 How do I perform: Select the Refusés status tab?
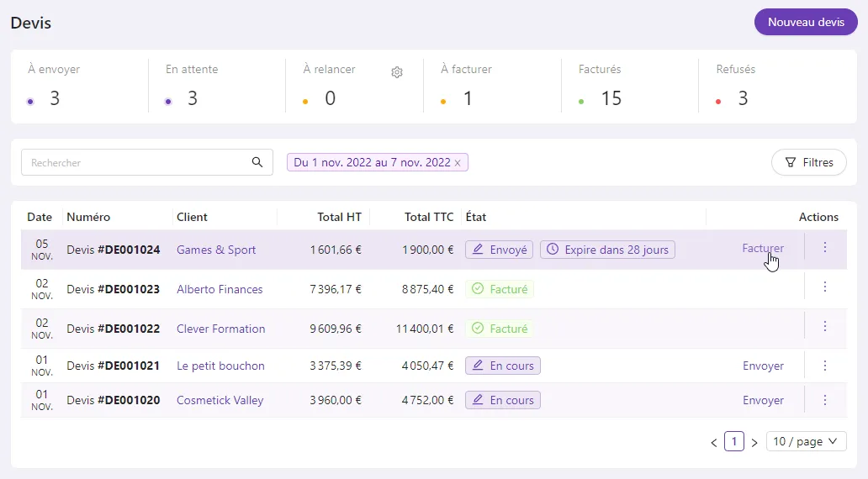pos(777,87)
